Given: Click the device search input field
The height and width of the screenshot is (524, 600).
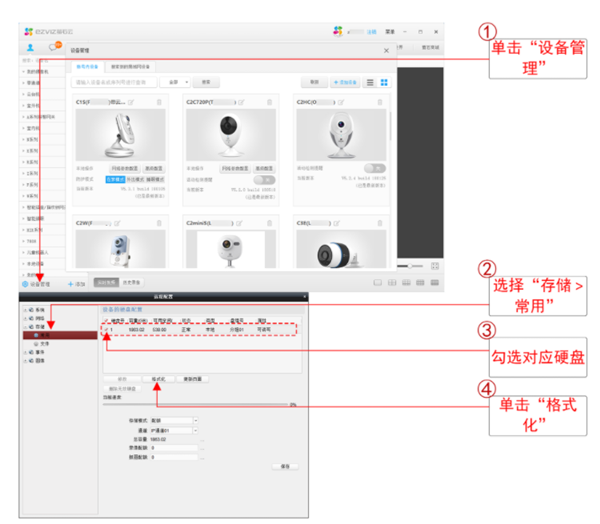Looking at the screenshot, I should [115, 82].
